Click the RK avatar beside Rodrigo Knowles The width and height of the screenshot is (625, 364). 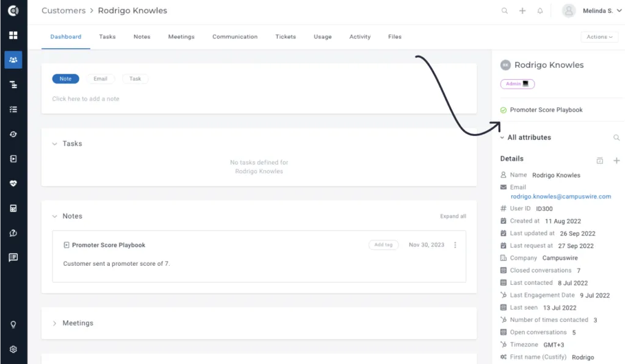coord(505,65)
